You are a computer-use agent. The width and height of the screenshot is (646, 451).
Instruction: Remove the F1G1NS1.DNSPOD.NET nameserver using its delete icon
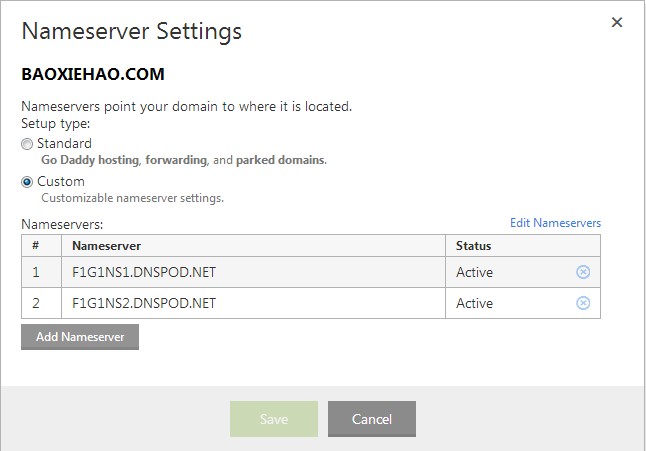coord(583,272)
